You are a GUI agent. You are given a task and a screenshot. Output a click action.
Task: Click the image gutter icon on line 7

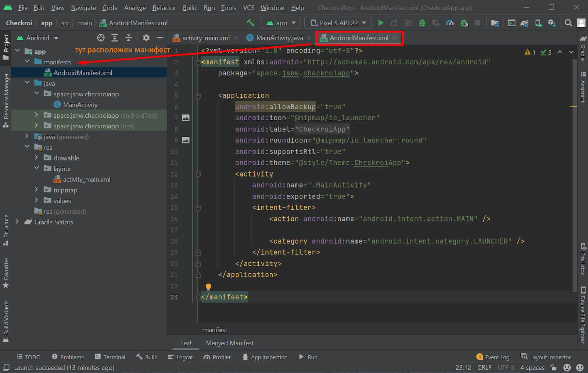coord(186,118)
